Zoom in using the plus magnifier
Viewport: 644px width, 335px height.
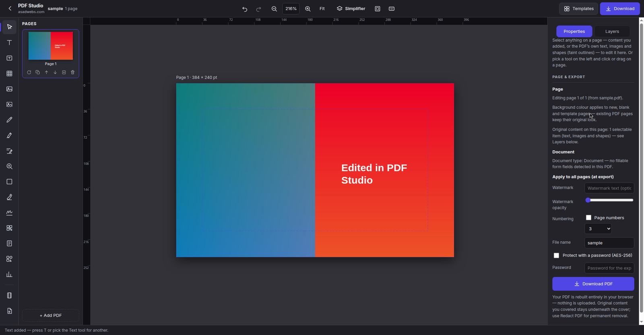(x=308, y=9)
